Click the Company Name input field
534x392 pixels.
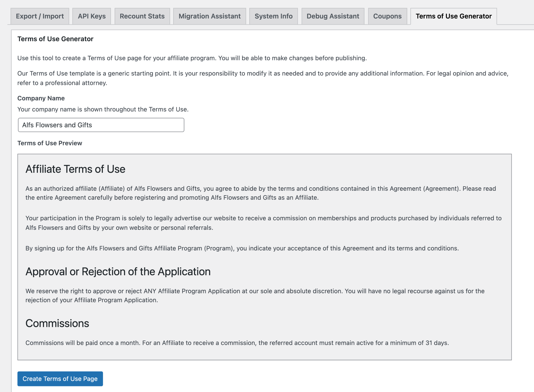click(101, 125)
